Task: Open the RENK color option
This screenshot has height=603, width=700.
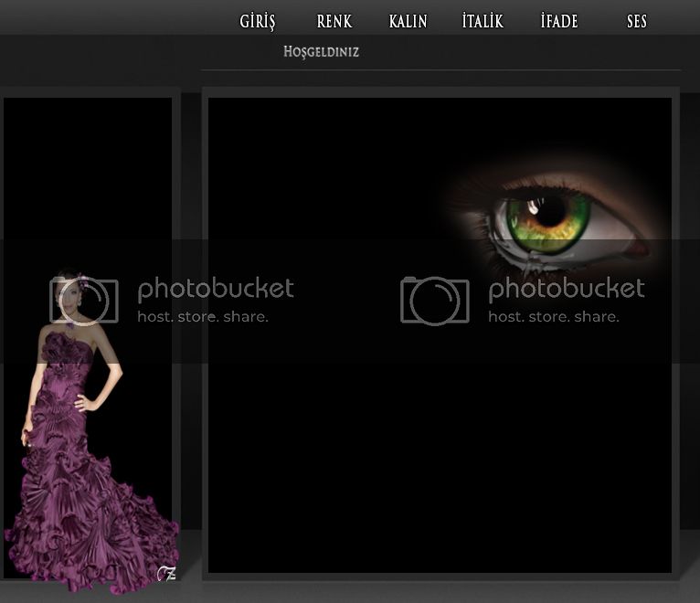Action: point(334,22)
